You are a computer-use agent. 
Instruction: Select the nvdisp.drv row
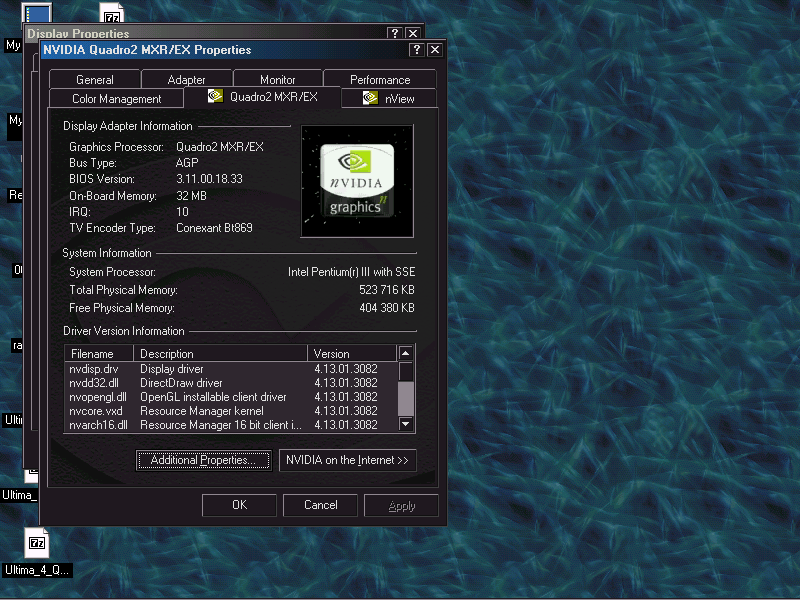[231, 369]
